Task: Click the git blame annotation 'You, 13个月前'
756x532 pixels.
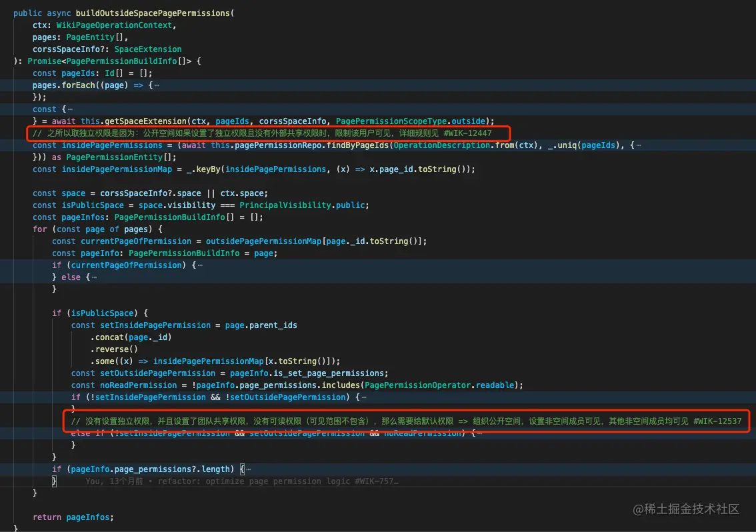Action: 114,481
